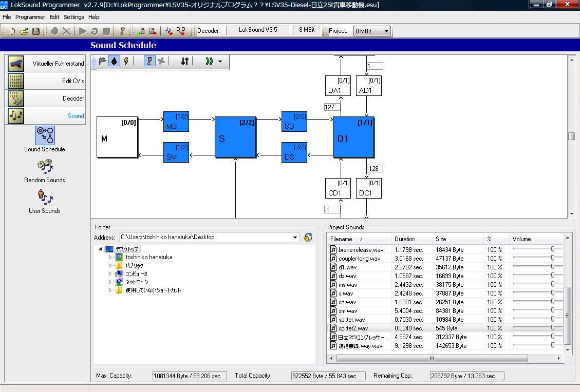
Task: Click the greyed X icon in the toolbar
Action: (x=67, y=31)
